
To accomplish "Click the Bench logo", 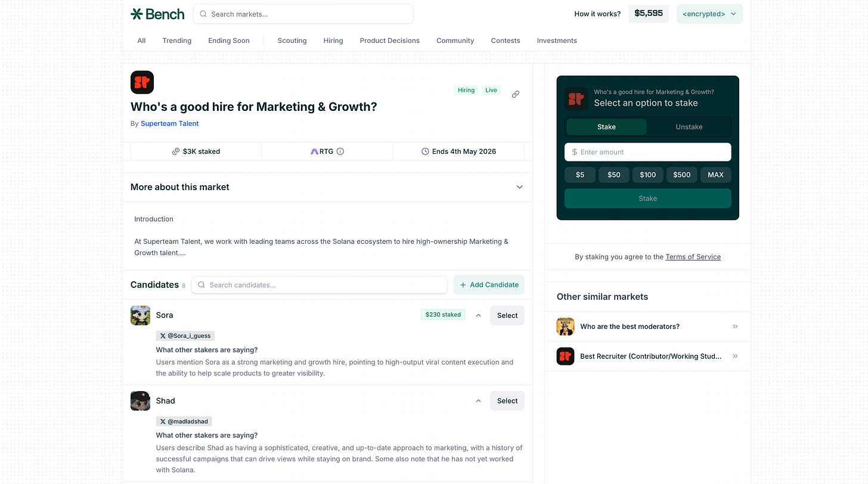I will 157,14.
